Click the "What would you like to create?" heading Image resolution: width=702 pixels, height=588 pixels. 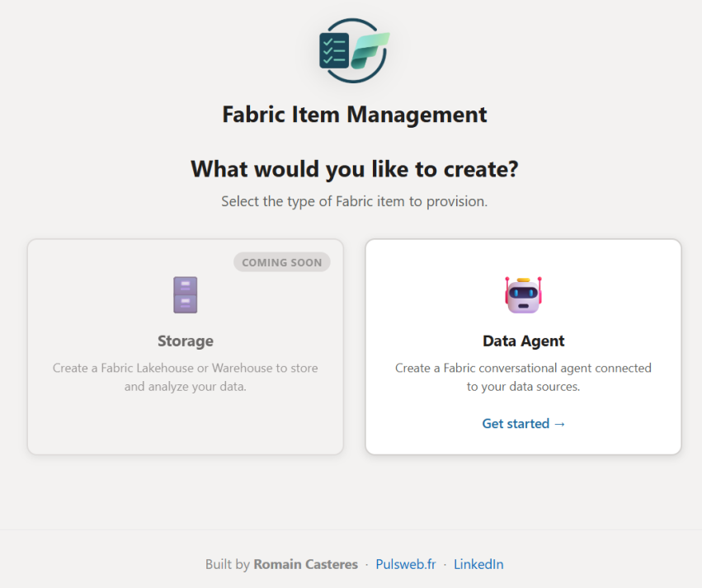(x=354, y=168)
